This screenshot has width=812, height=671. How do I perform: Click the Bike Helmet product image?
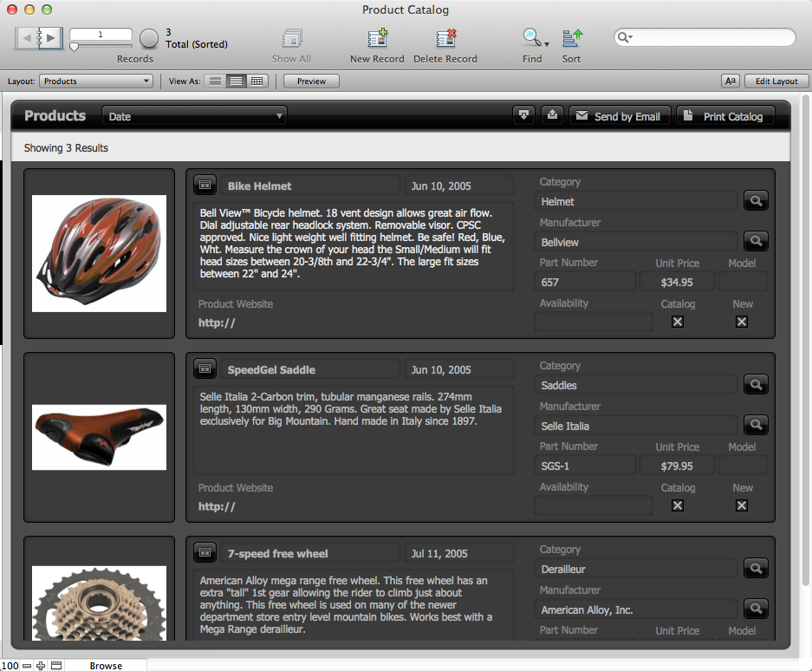point(100,253)
